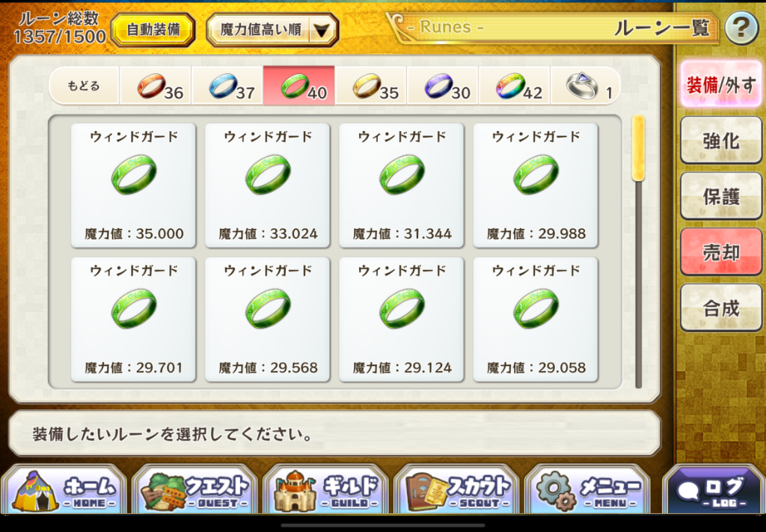Select the rainbow rune ring filter
Screen dimensions: 766x532
tap(515, 86)
